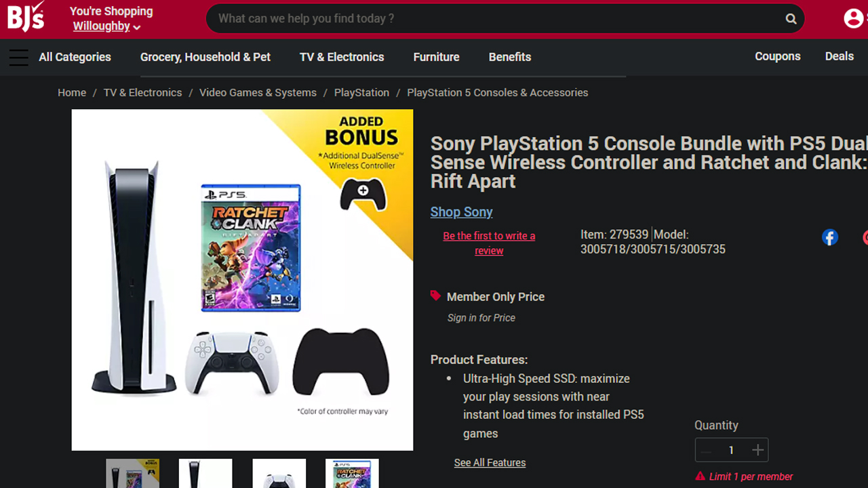Select the Ratchet and Clank game thumbnail
The height and width of the screenshot is (488, 868).
tap(352, 474)
